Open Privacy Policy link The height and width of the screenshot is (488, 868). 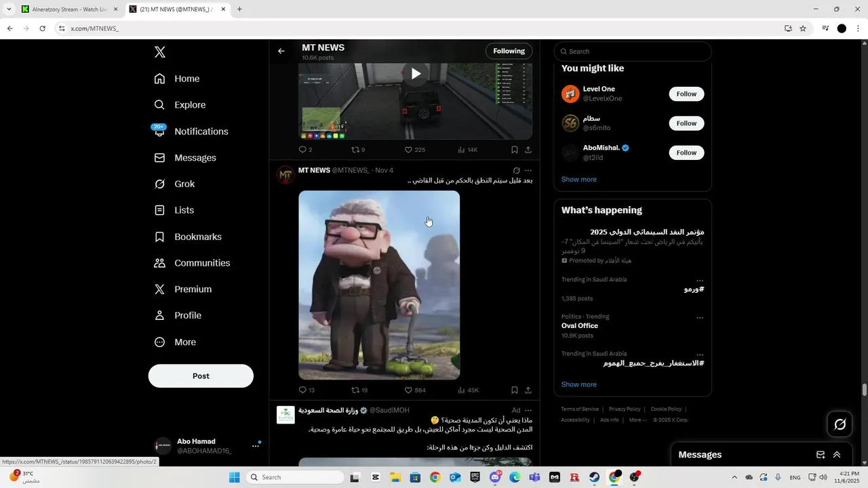tap(625, 409)
